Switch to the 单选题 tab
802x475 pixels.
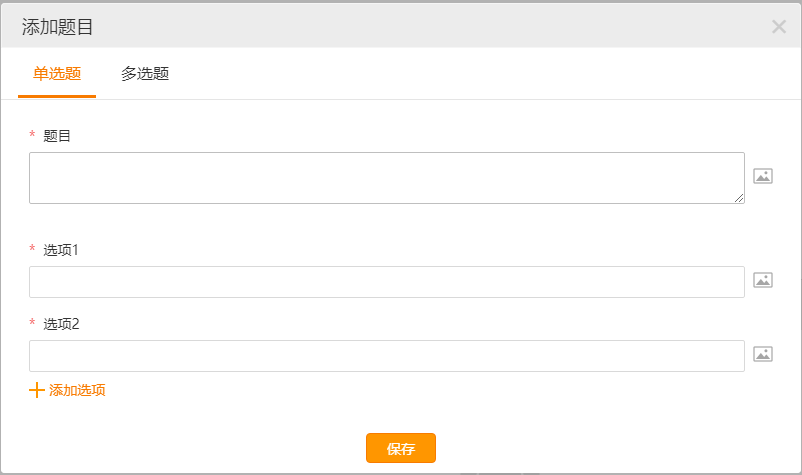pyautogui.click(x=57, y=74)
